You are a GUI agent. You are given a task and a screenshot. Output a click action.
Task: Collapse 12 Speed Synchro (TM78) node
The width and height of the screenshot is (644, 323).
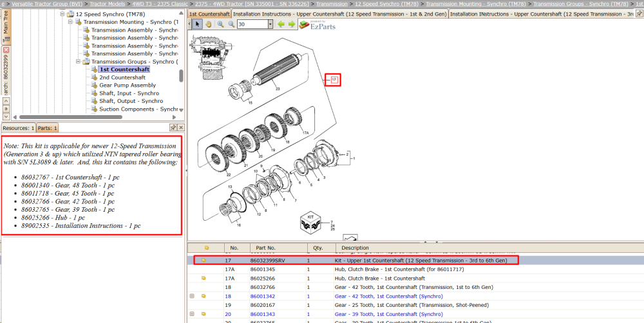click(62, 14)
